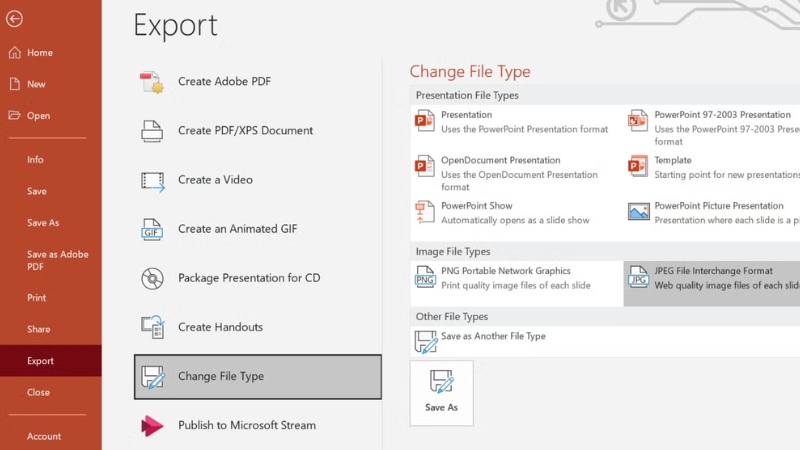Select Create Adobe PDF text
800x450 pixels.
tap(224, 82)
